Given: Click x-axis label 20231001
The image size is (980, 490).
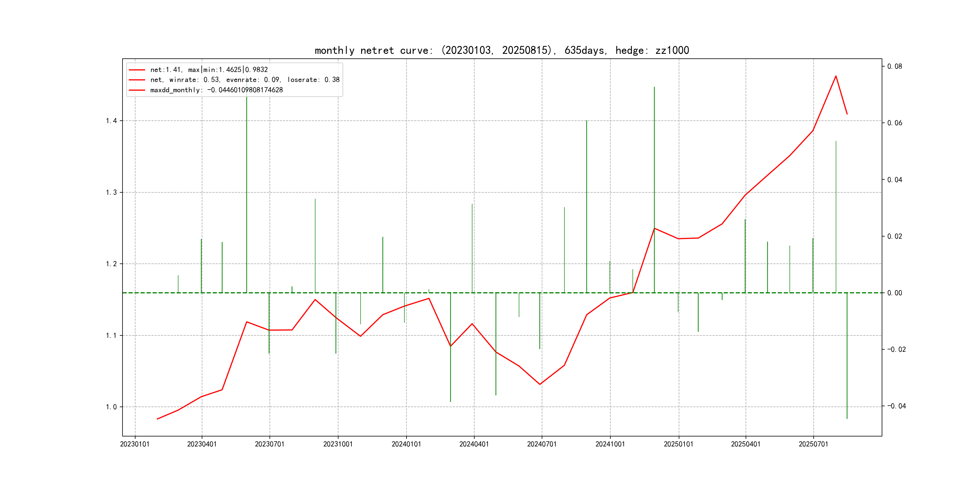Looking at the screenshot, I should (338, 444).
